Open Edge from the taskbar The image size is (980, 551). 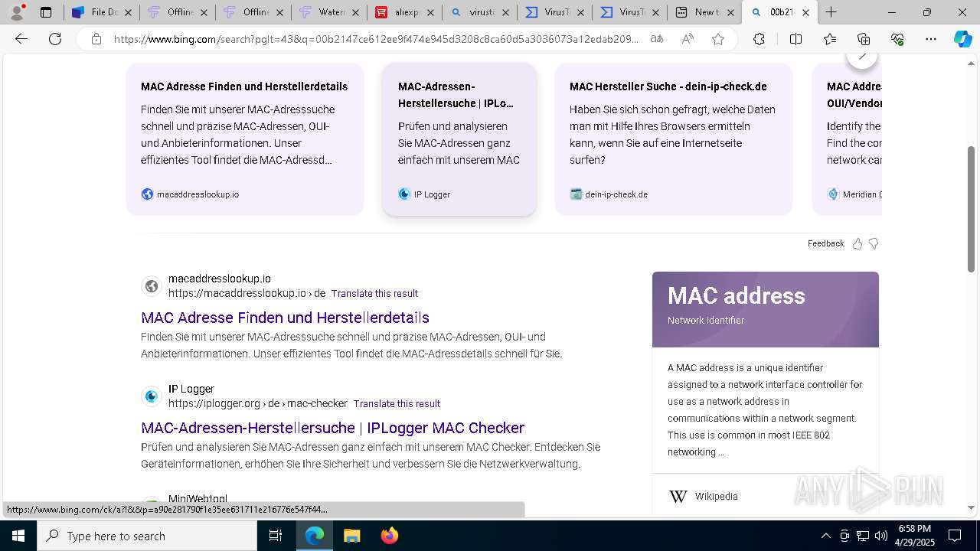click(315, 536)
